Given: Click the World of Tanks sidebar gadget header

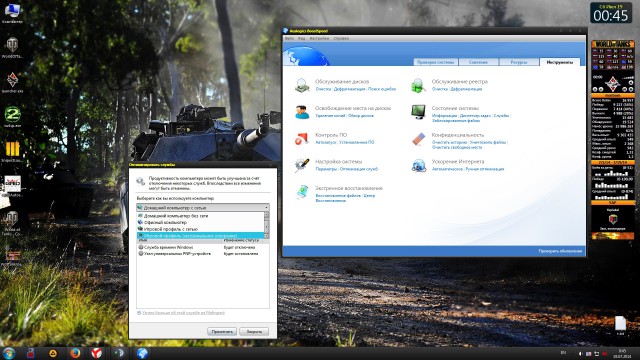Looking at the screenshot, I should [x=613, y=44].
